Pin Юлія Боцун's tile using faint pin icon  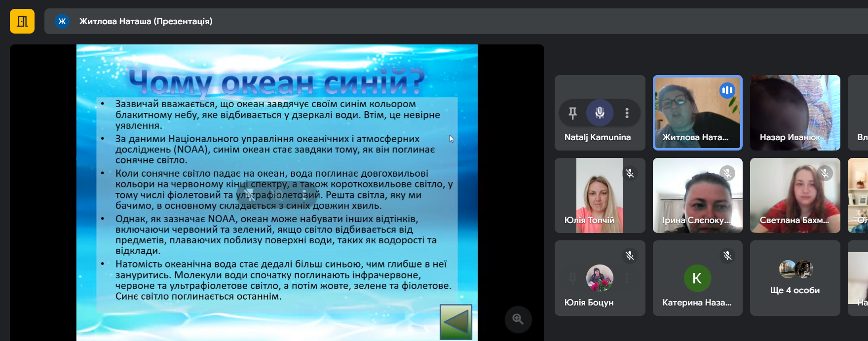coord(572,278)
